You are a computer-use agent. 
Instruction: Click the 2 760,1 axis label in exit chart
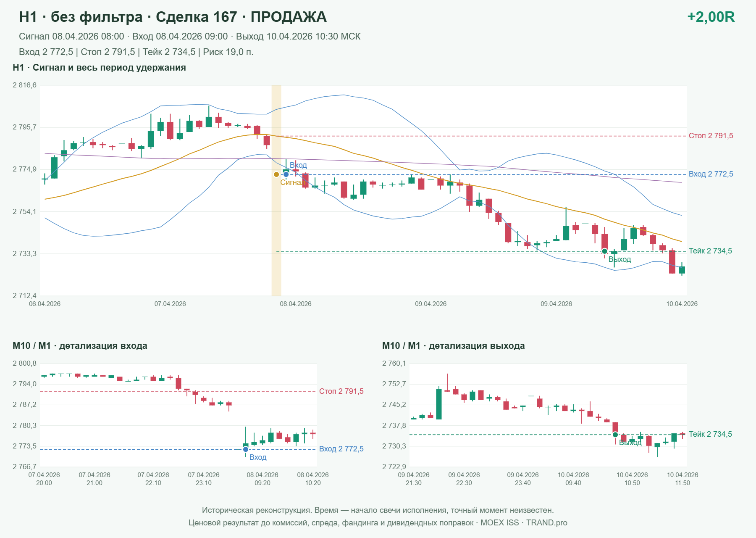394,364
